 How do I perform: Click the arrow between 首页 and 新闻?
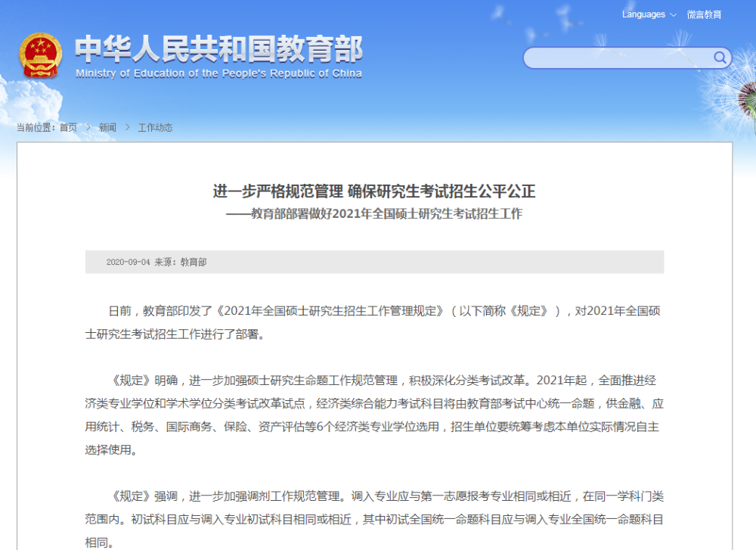(88, 127)
